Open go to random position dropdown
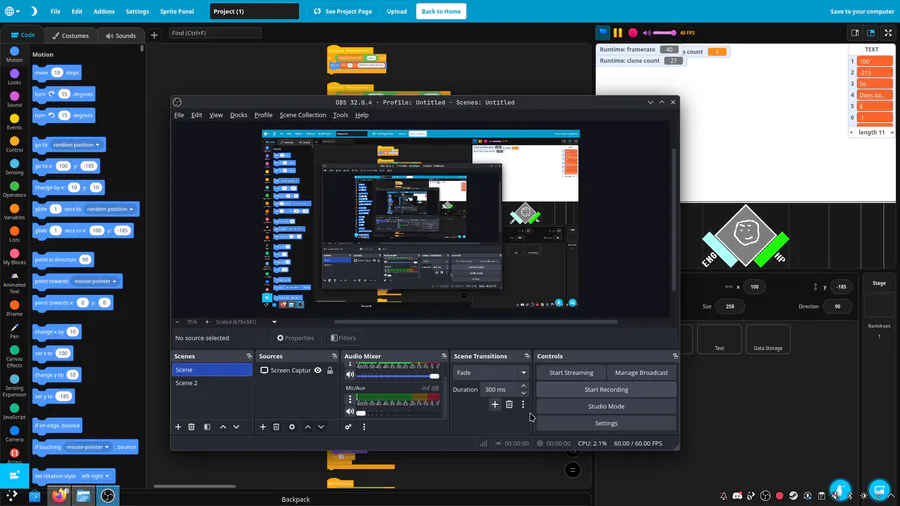Screen dimensions: 900x506 [76, 145]
